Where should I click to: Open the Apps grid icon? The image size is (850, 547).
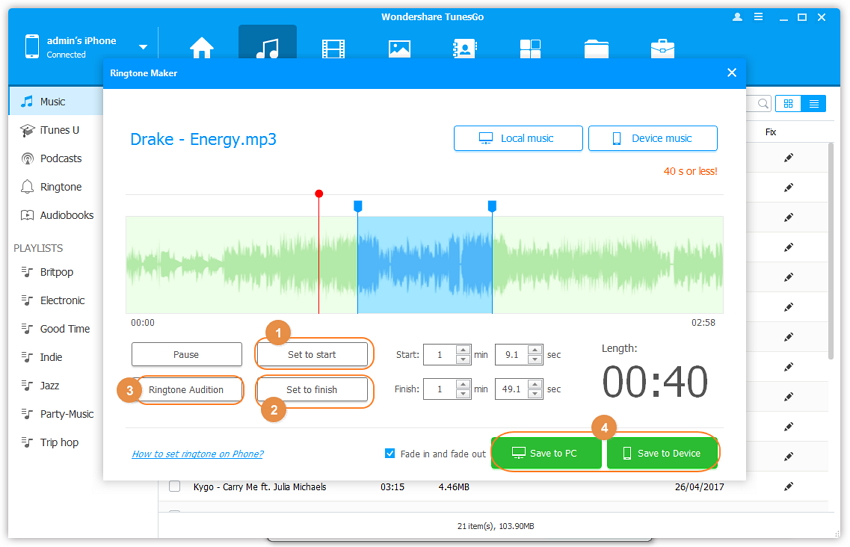[x=530, y=48]
